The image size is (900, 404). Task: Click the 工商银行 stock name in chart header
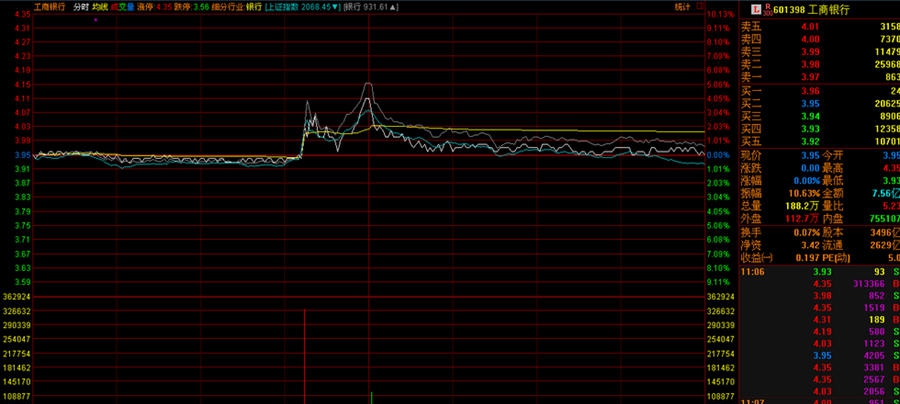pos(49,7)
